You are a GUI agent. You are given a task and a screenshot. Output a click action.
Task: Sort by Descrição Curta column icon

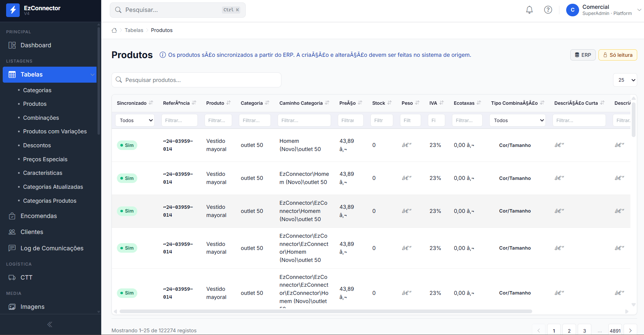click(603, 103)
